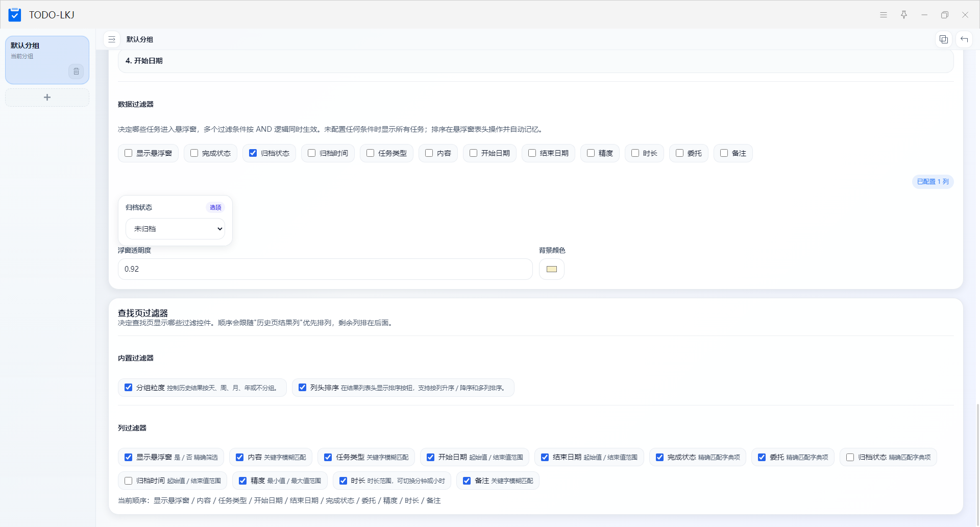This screenshot has width=980, height=527.
Task: Enable 归档时间 range column filter
Action: point(129,481)
